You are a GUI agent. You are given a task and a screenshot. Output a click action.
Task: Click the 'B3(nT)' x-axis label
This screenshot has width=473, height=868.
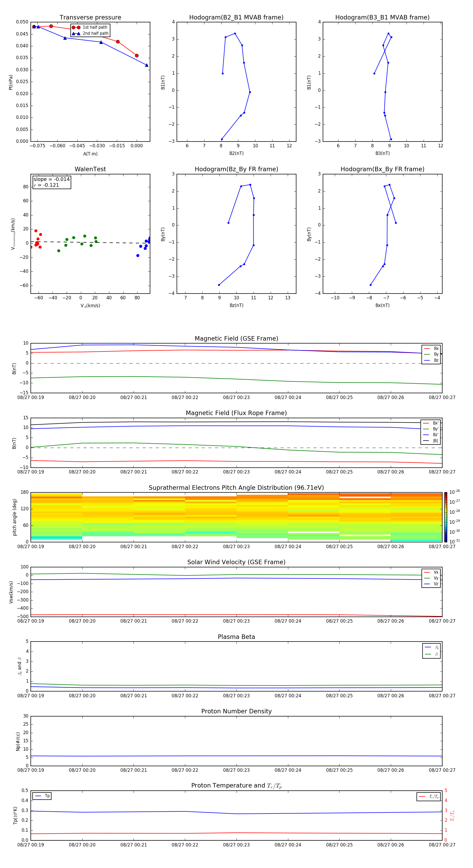(382, 154)
